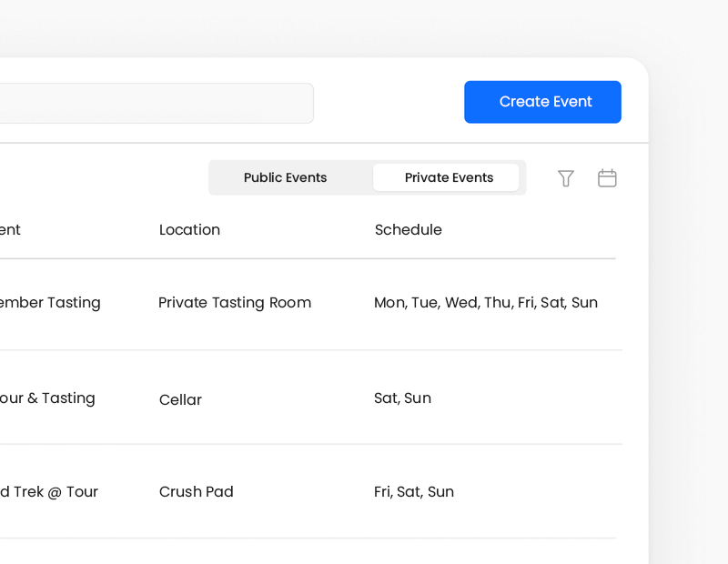Open the Tour & Tasting event
This screenshot has height=564, width=728.
[x=47, y=398]
